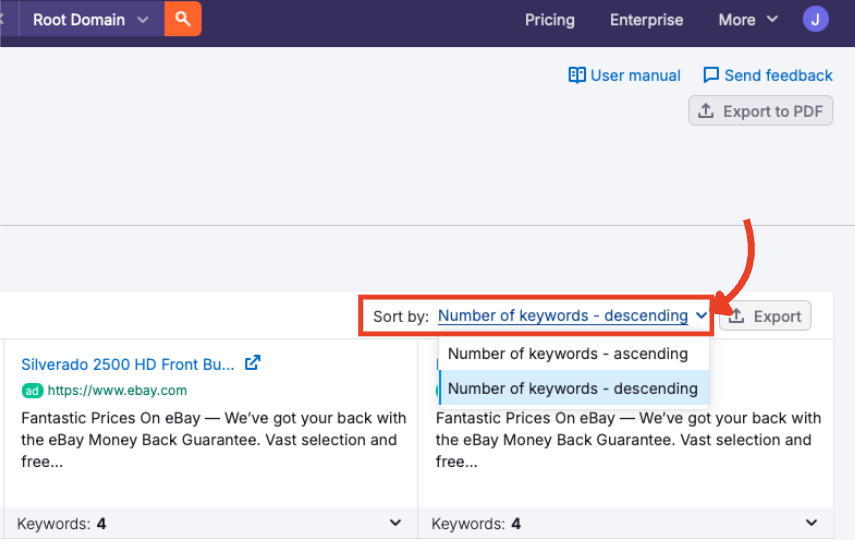855x540 pixels.
Task: Click the green ad badge
Action: coord(32,390)
